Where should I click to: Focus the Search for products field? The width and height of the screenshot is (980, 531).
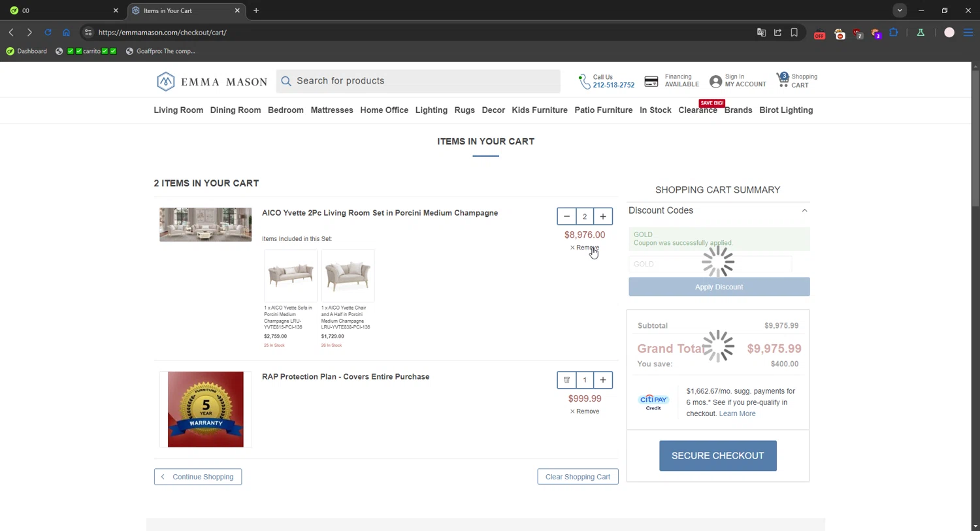click(418, 81)
